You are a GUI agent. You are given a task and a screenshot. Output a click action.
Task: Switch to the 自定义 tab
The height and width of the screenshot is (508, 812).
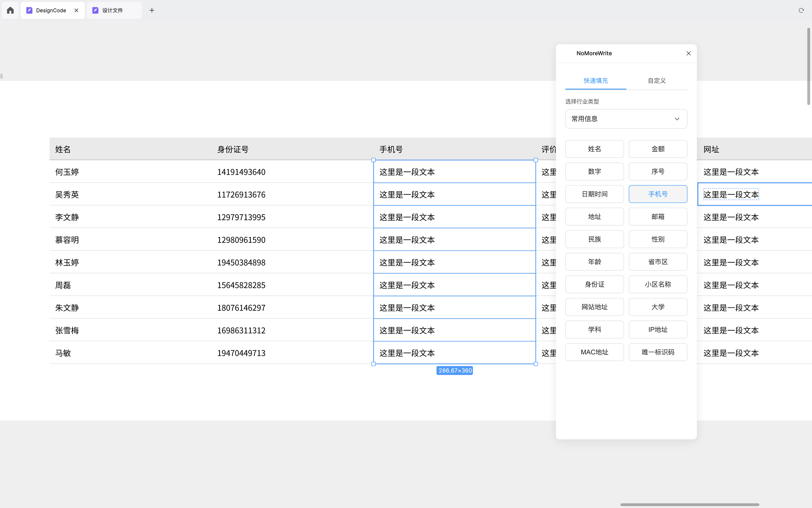(657, 81)
